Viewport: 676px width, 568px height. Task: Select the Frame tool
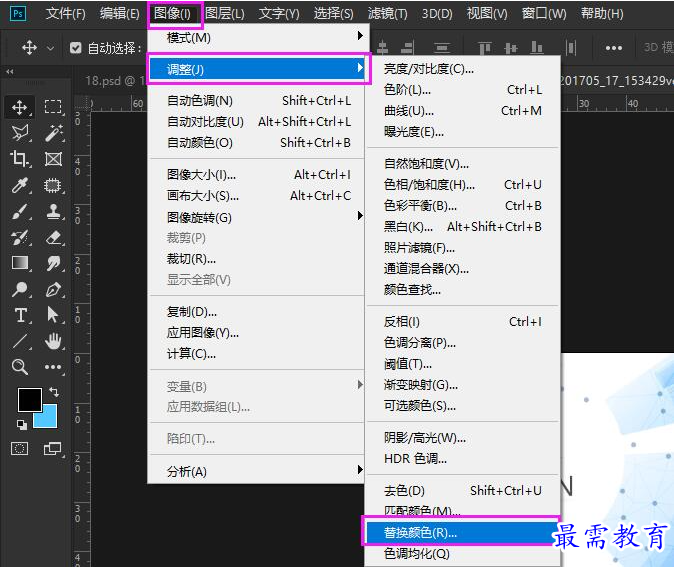coord(53,159)
